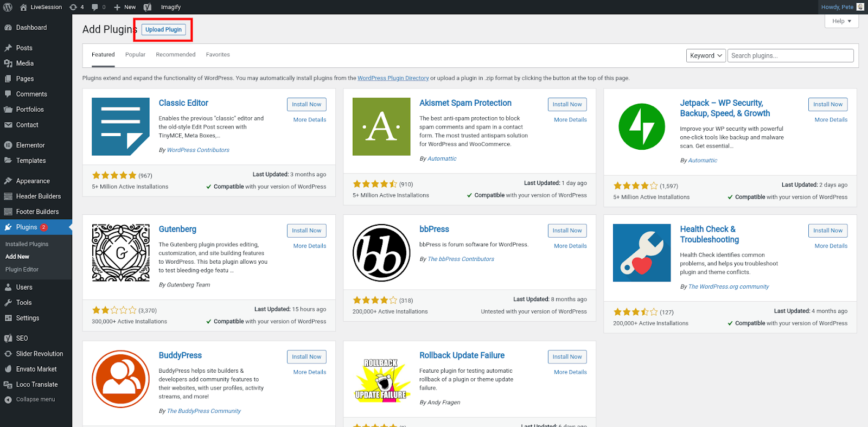
Task: Switch to the Favorites tab
Action: tap(218, 55)
